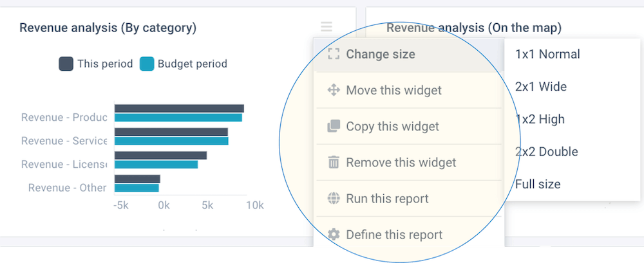Open the widget hamburger menu icon
The width and height of the screenshot is (644, 263).
pyautogui.click(x=327, y=27)
